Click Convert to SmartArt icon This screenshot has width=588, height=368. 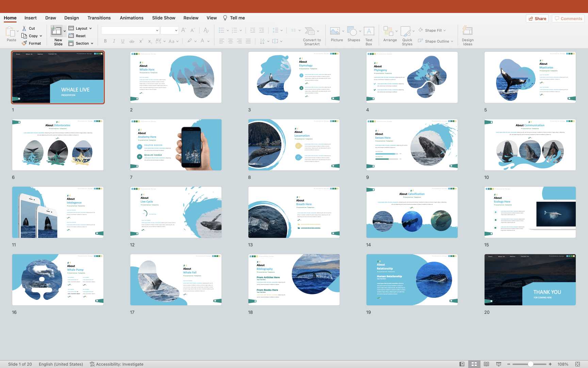point(310,31)
